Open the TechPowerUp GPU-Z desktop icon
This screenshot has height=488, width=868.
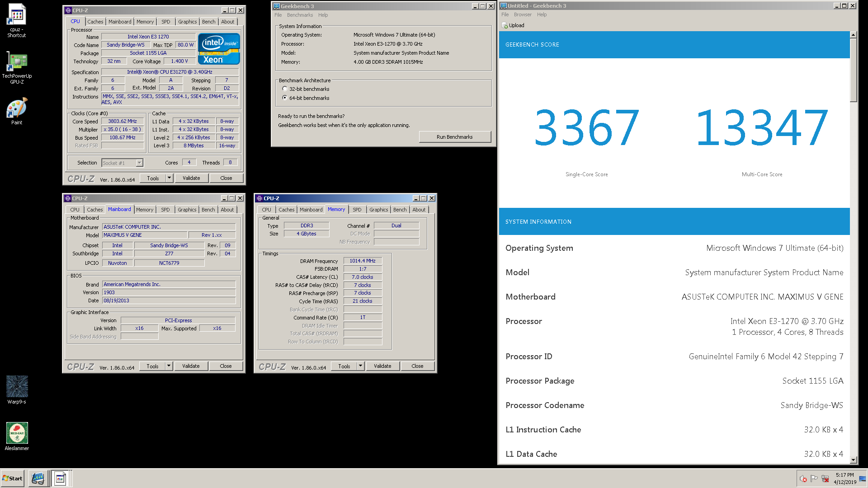click(17, 68)
